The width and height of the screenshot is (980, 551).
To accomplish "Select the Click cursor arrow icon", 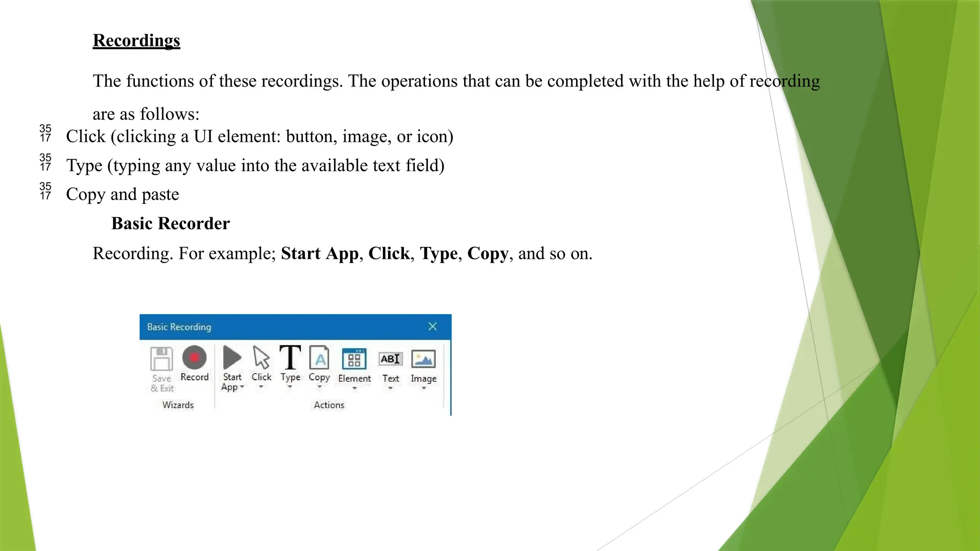I will [261, 358].
